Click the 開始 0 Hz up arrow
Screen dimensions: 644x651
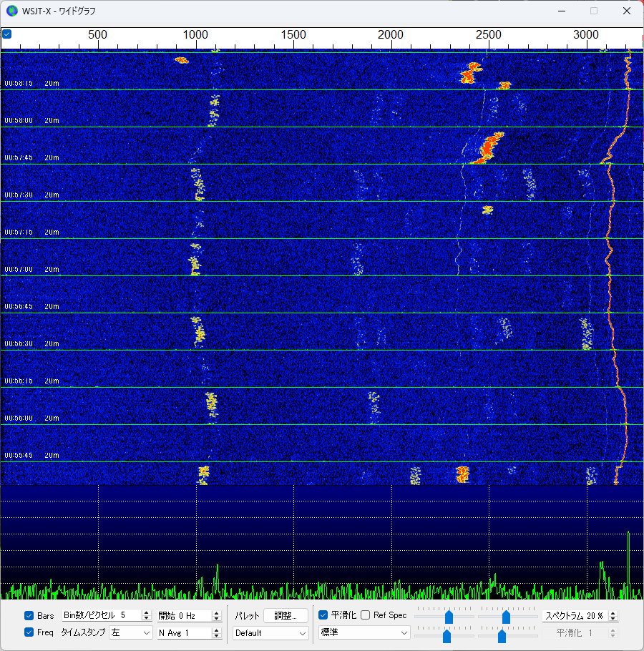pyautogui.click(x=216, y=613)
